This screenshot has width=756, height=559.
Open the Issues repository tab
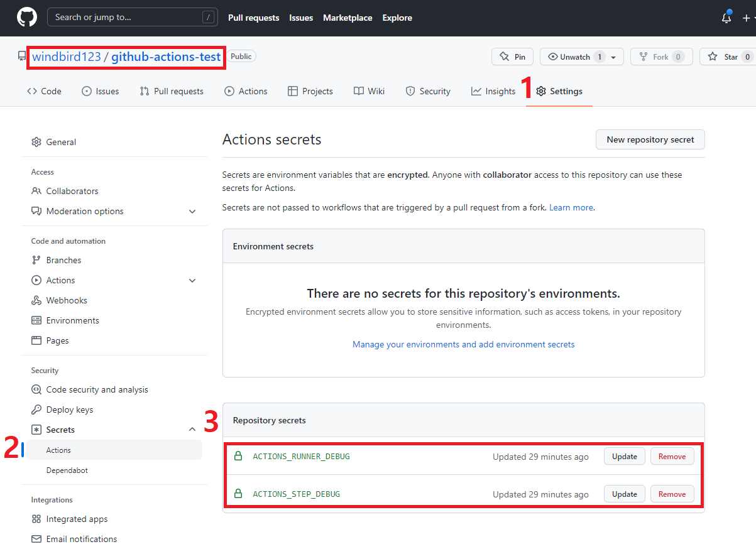(100, 91)
